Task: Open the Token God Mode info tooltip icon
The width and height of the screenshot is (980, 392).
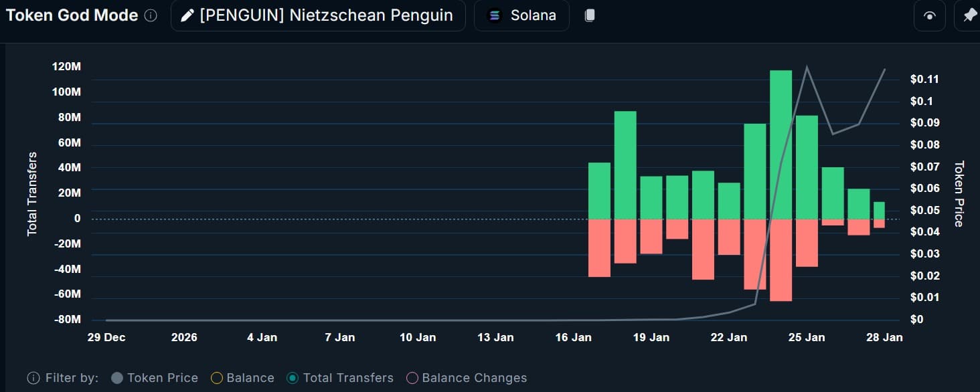Action: click(x=151, y=15)
